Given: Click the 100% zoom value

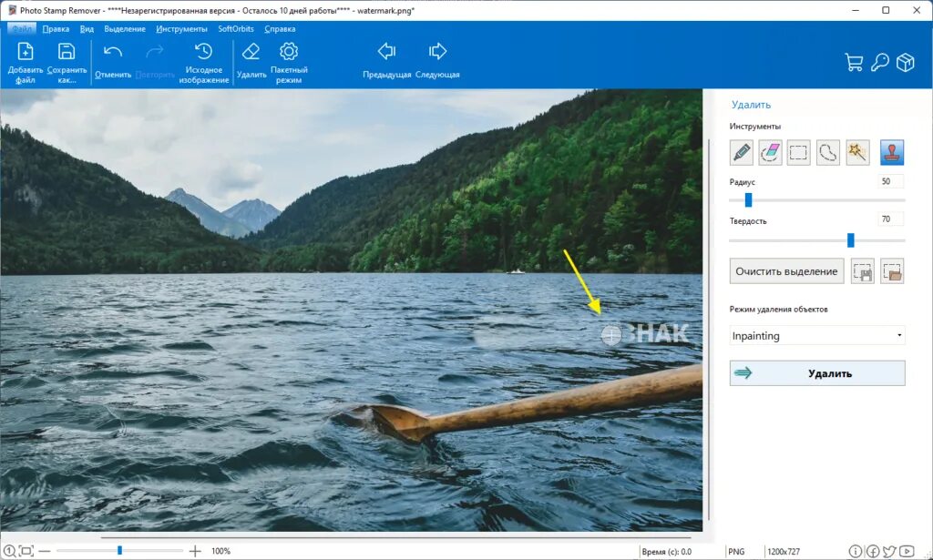Looking at the screenshot, I should 220,551.
